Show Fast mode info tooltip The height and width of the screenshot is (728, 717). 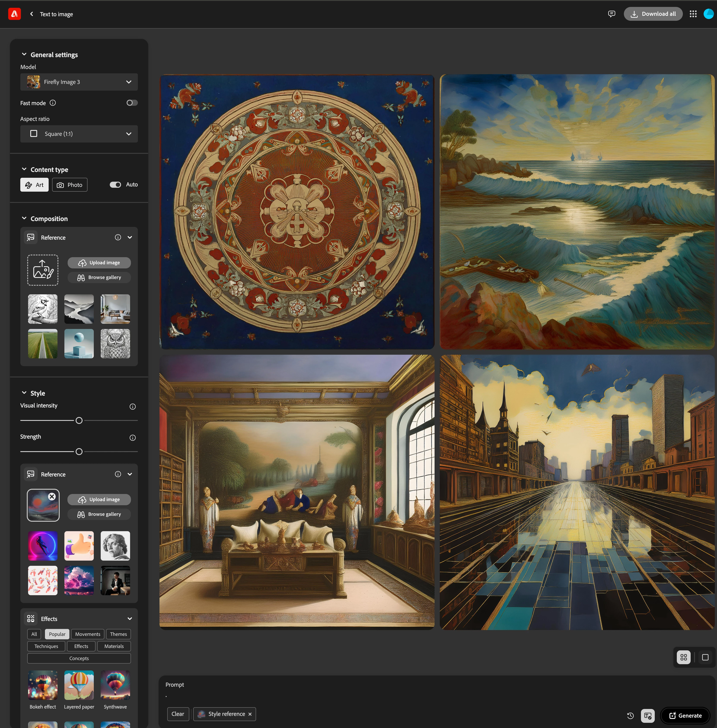tap(53, 103)
